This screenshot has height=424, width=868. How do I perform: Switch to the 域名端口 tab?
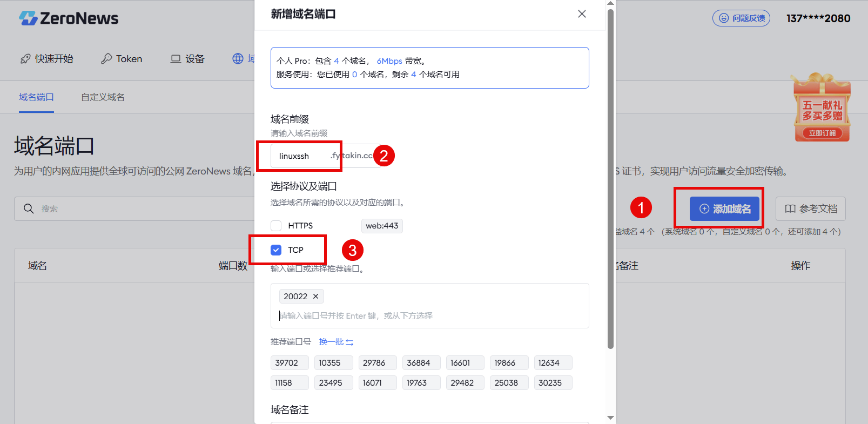pyautogui.click(x=36, y=97)
